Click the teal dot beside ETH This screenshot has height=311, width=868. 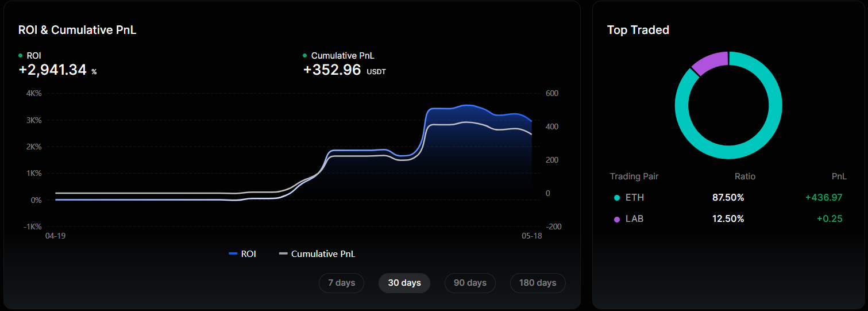(617, 198)
